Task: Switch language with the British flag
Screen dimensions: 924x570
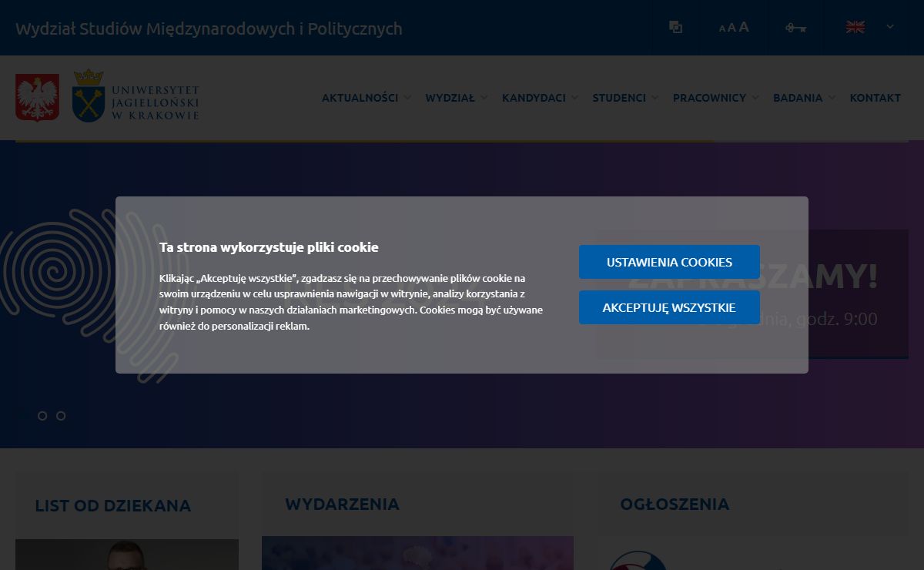Action: coord(855,28)
